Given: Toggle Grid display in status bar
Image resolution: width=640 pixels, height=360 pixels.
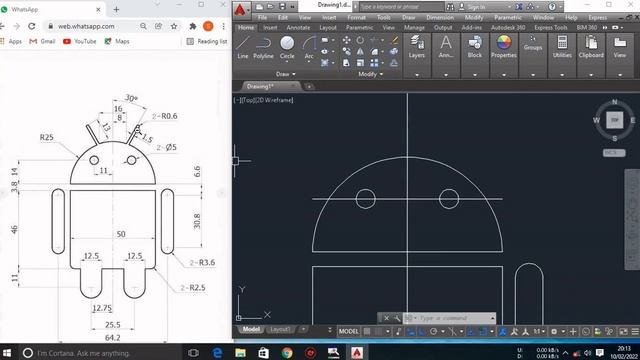Looking at the screenshot, I should 367,331.
